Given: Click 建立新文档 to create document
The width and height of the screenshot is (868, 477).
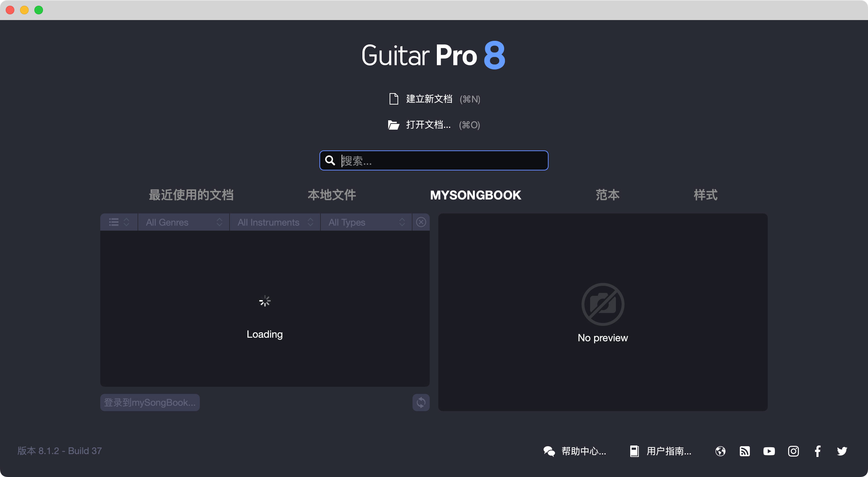Looking at the screenshot, I should point(429,99).
